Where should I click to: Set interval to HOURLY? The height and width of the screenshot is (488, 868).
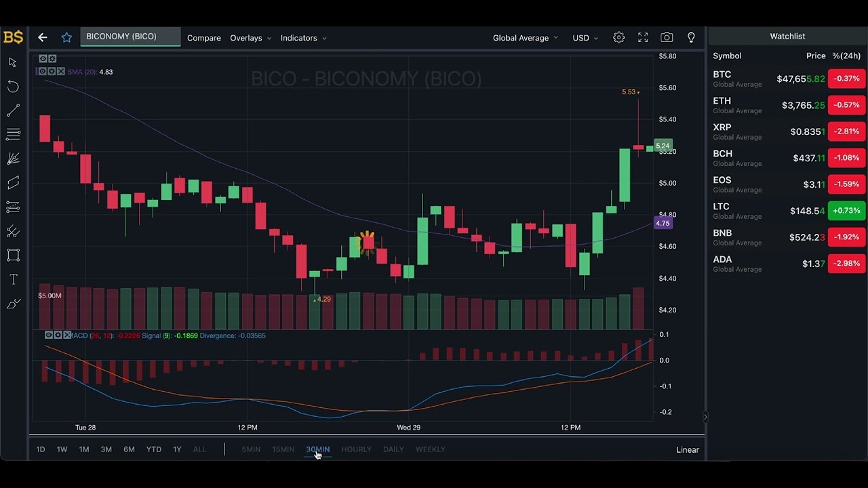point(356,449)
